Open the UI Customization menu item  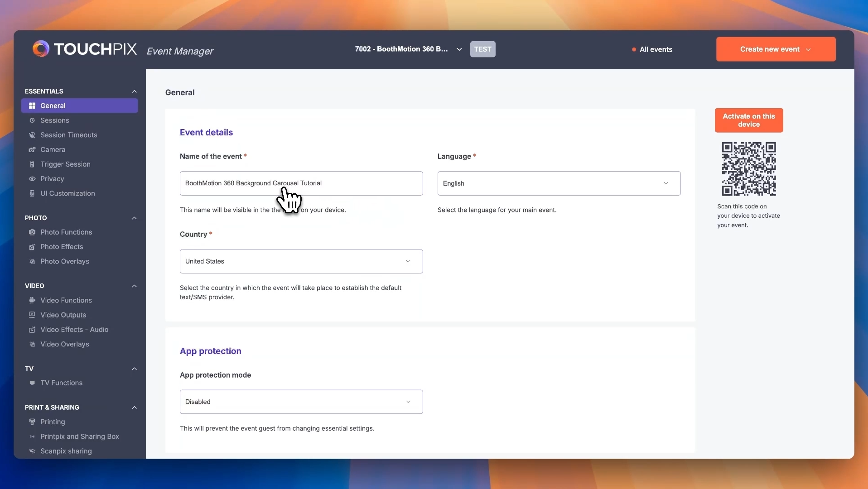pos(68,193)
